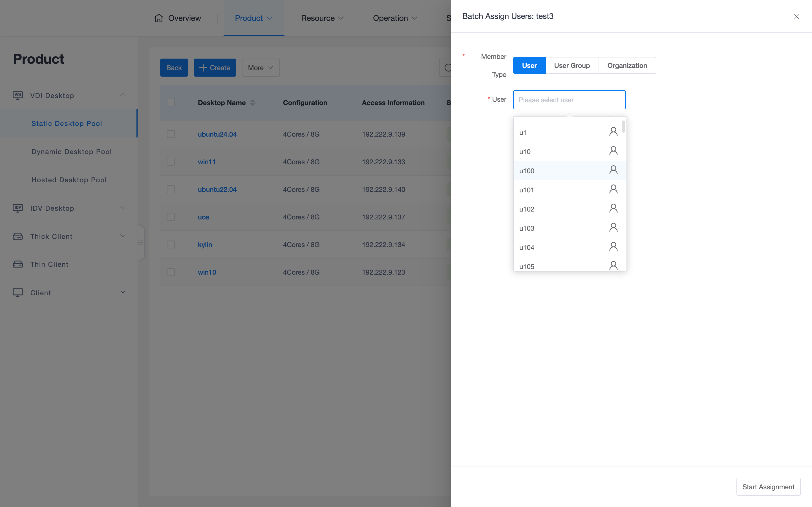Click the VDI Desktop monitor icon

pyautogui.click(x=18, y=95)
